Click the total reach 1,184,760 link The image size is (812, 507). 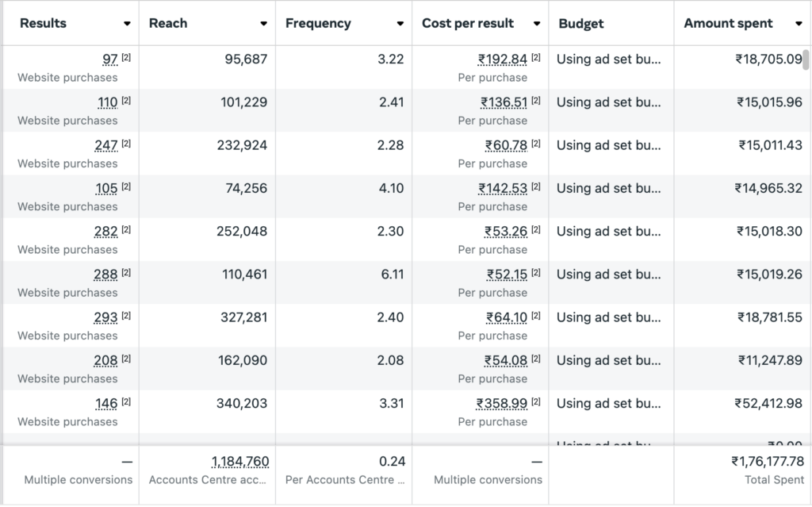(x=239, y=462)
